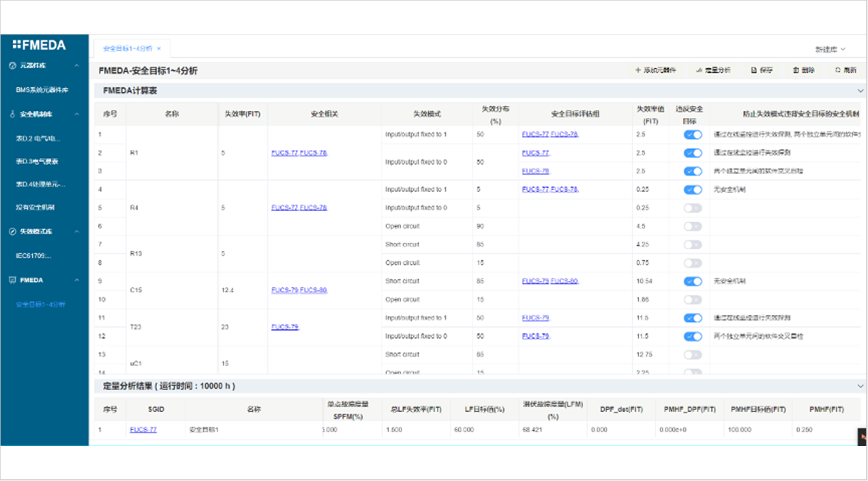Open BMS系统元器件库 in the sidebar
Viewport: 868px width, 481px height.
click(x=42, y=90)
